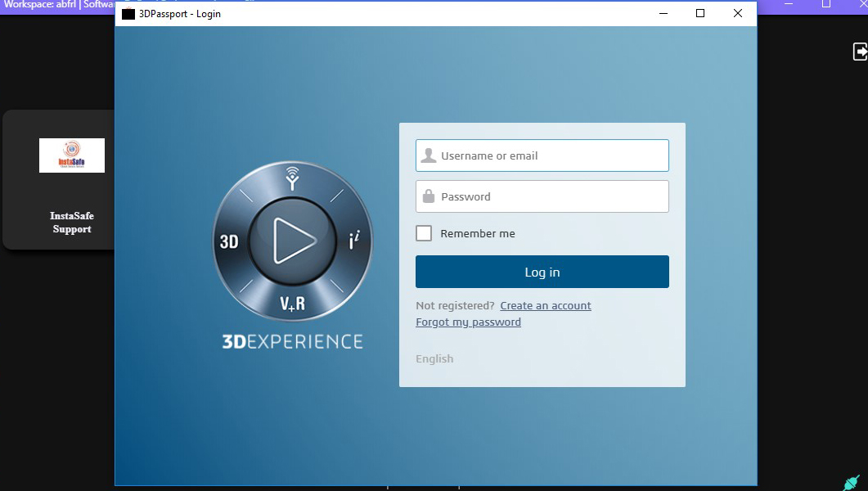The height and width of the screenshot is (491, 868).
Task: Click the logout icon in the background window
Action: 860,52
